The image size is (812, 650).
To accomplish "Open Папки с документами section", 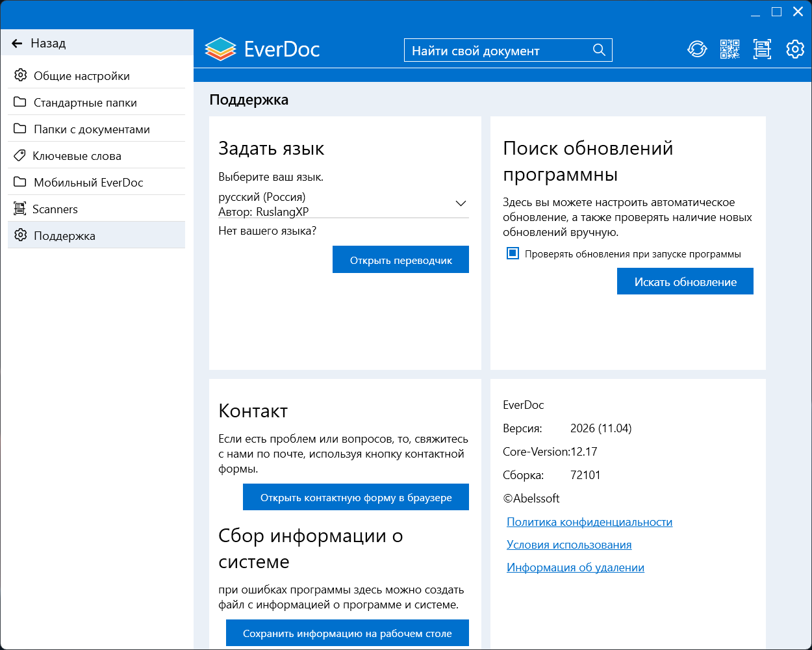I will point(92,129).
